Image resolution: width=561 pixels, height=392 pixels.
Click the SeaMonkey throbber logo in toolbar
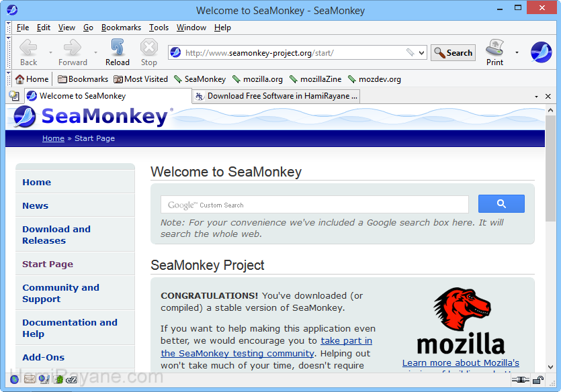[x=542, y=52]
